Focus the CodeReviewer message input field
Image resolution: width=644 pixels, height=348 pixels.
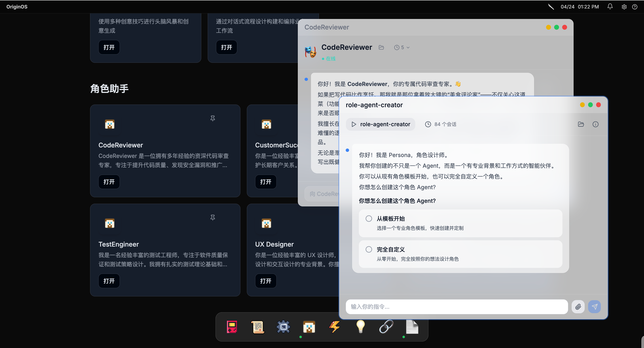click(x=322, y=194)
